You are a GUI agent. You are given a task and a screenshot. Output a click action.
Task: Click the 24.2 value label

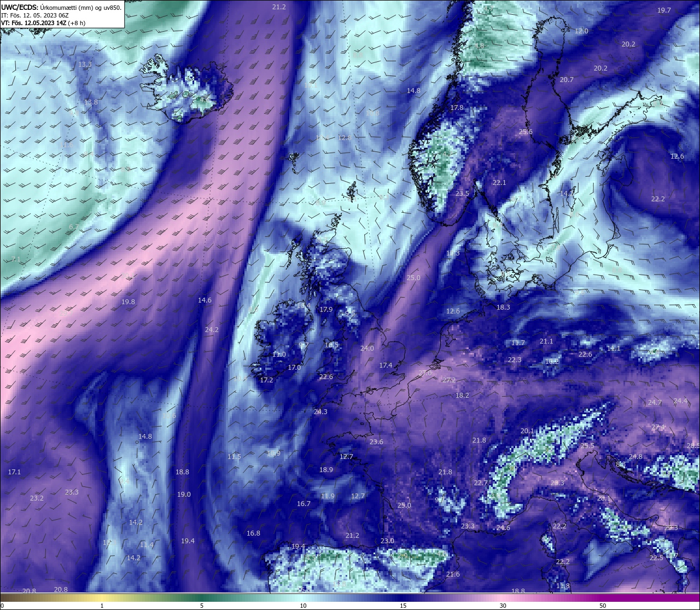[x=212, y=330]
